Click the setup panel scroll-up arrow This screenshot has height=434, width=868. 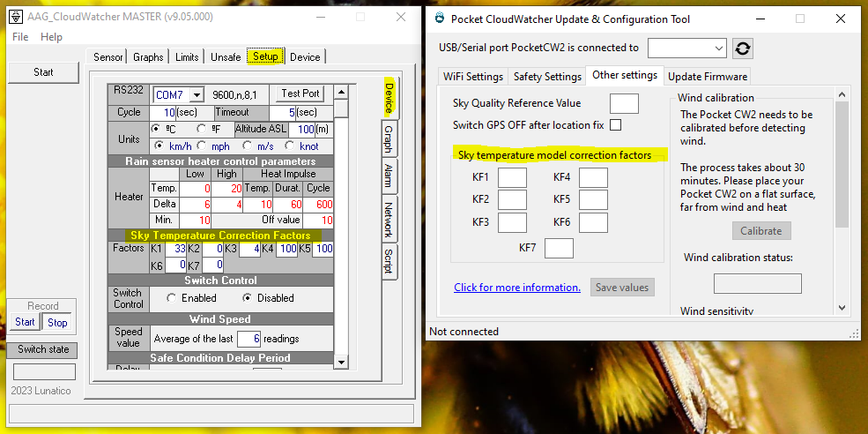point(341,92)
